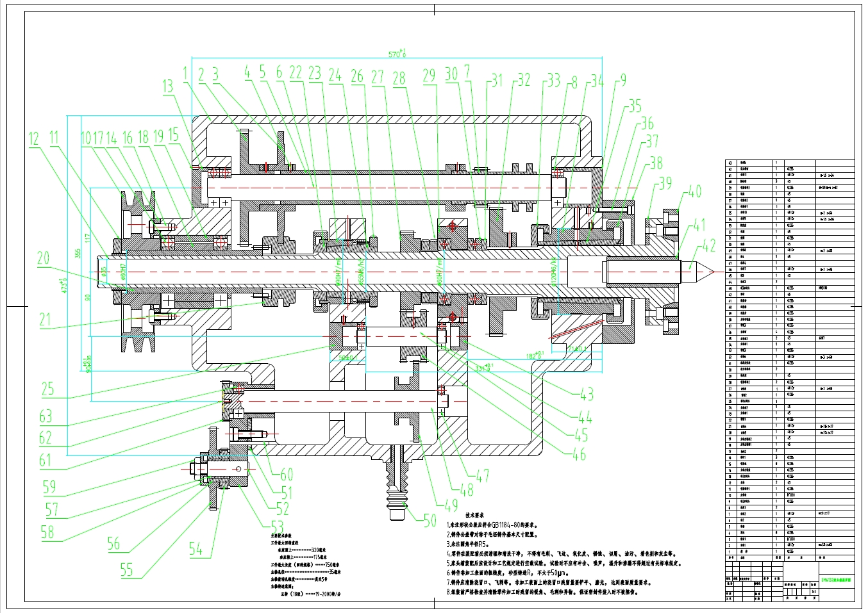Image resolution: width=868 pixels, height=613 pixels.
Task: Select part callout number 56
Action: click(113, 544)
